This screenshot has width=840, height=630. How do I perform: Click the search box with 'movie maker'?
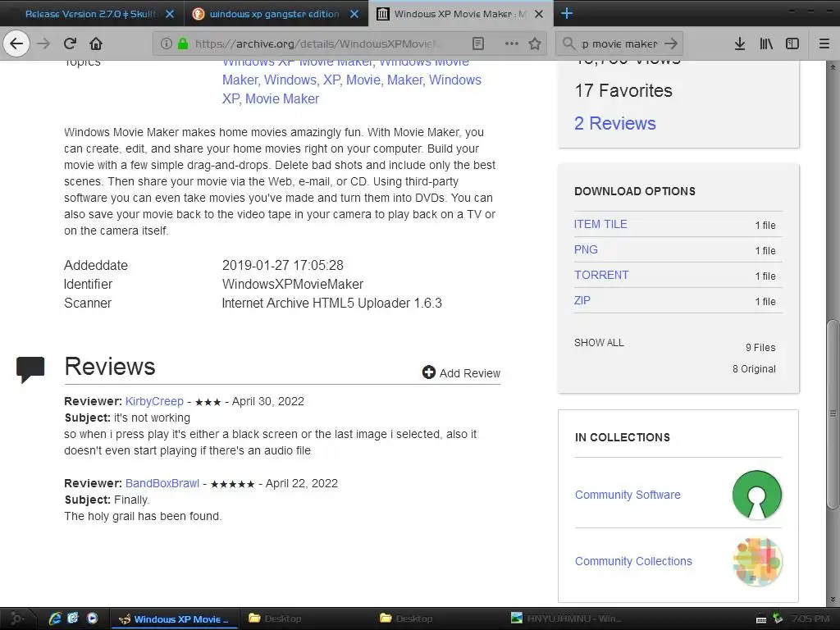pyautogui.click(x=619, y=43)
